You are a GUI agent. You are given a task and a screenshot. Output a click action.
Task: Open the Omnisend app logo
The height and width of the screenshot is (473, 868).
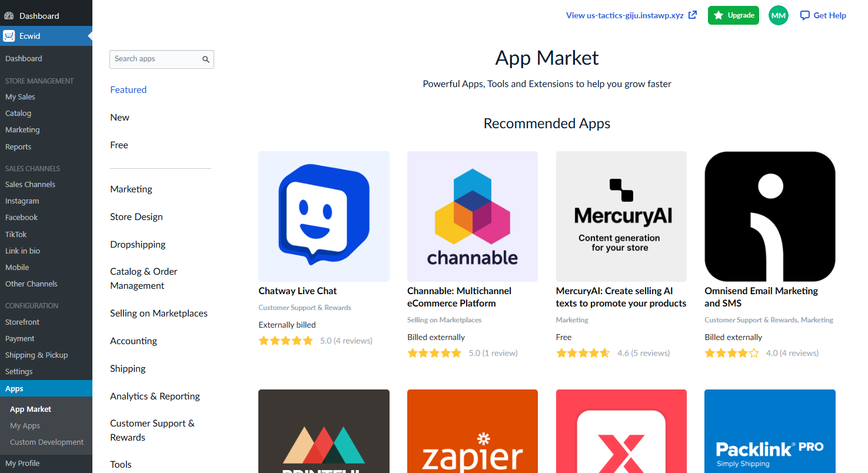[770, 216]
